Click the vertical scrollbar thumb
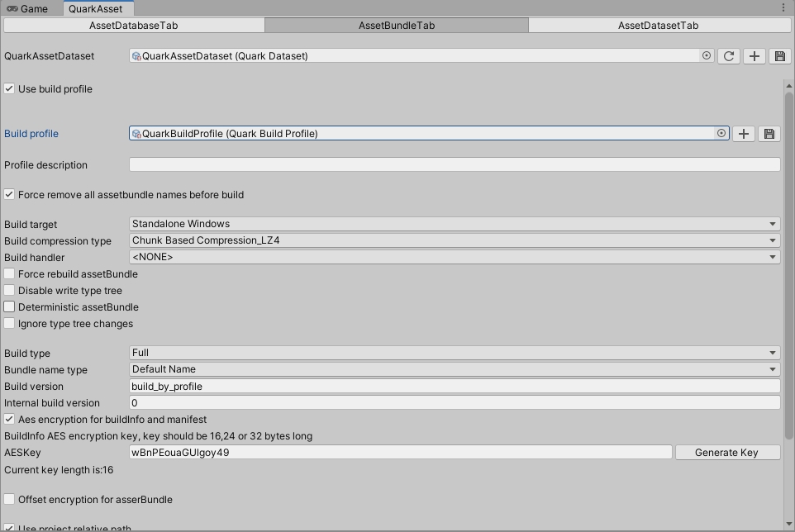This screenshot has width=795, height=532. click(x=788, y=266)
